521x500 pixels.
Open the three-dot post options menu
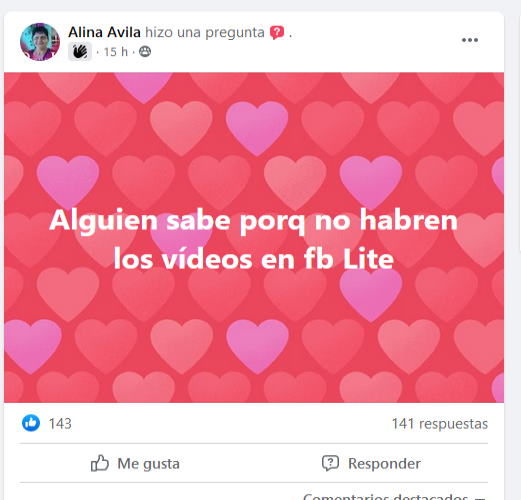point(470,40)
